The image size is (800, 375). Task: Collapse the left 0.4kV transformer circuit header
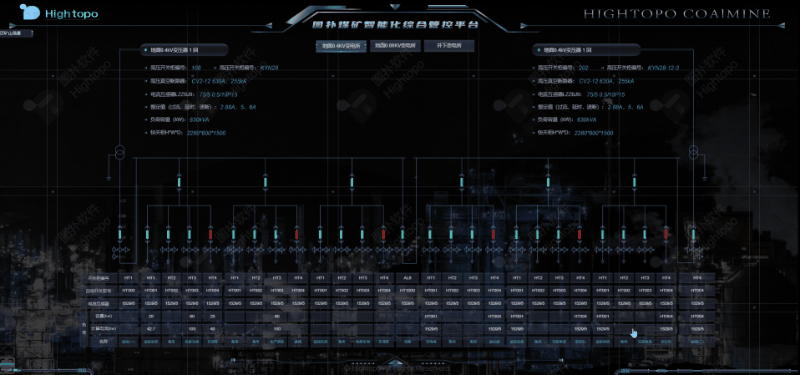coord(184,50)
